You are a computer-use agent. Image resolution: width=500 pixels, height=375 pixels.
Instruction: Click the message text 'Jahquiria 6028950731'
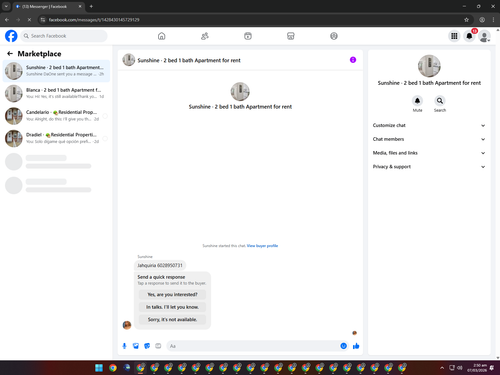click(160, 265)
